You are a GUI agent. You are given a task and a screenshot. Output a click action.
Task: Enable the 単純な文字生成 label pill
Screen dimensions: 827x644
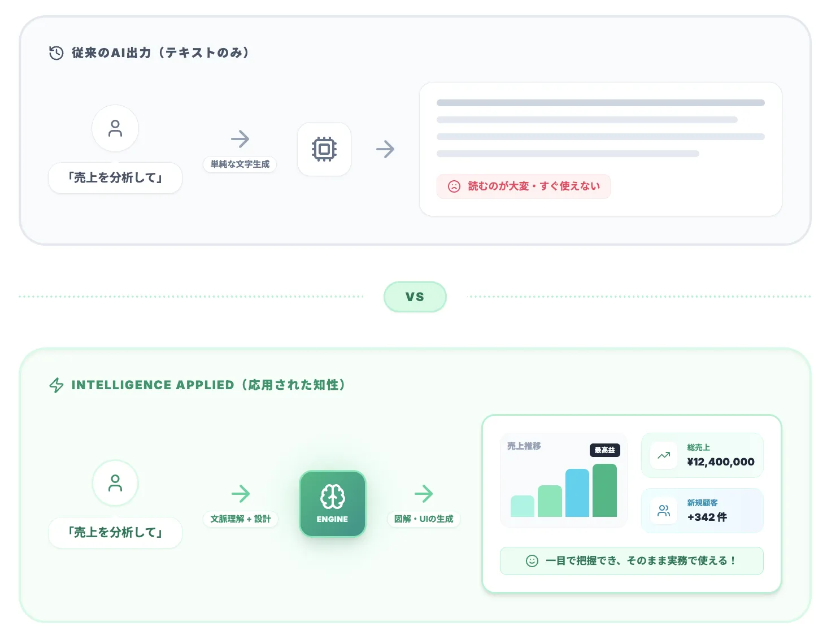pos(240,165)
